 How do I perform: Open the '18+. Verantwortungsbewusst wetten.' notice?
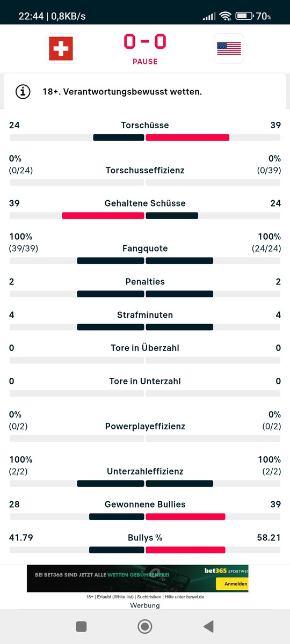click(x=145, y=92)
